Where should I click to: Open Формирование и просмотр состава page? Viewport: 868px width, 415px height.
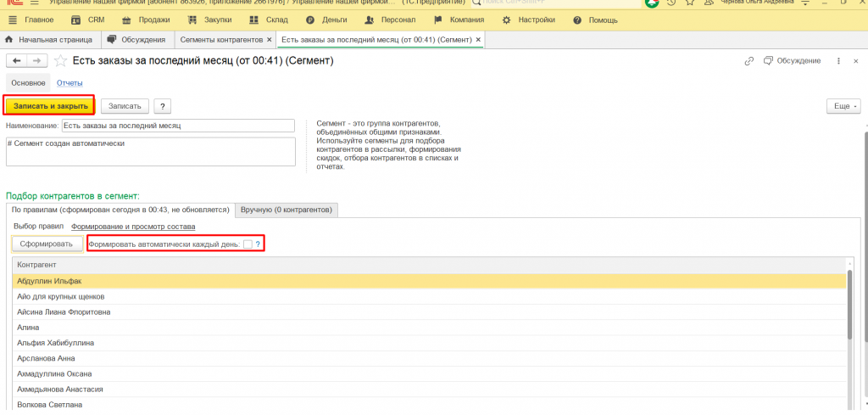coord(133,227)
